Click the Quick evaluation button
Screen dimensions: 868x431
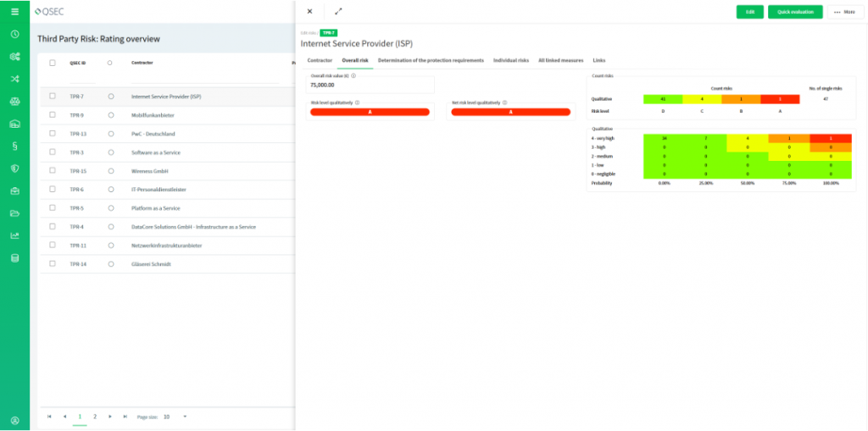[794, 12]
